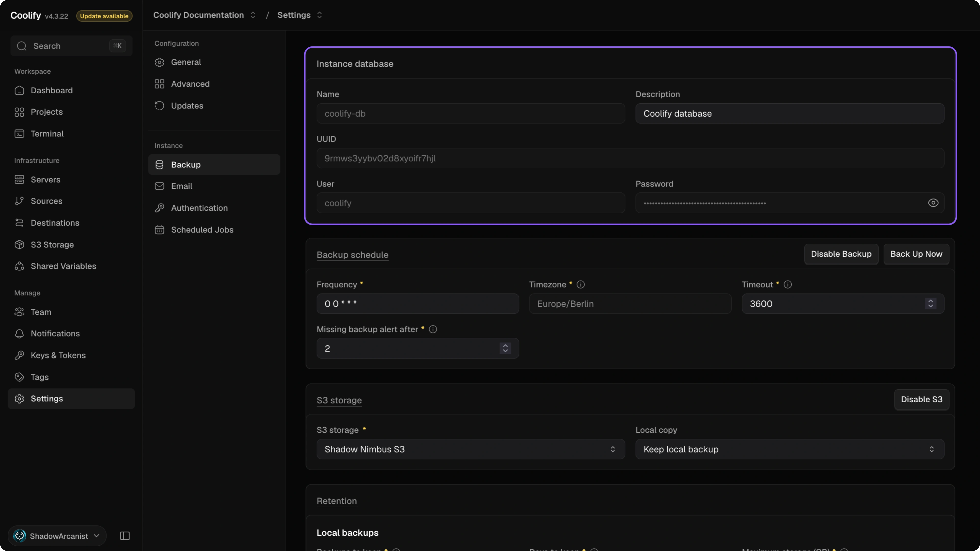This screenshot has width=980, height=551.
Task: Click the S3 Storage cube icon
Action: [19, 245]
